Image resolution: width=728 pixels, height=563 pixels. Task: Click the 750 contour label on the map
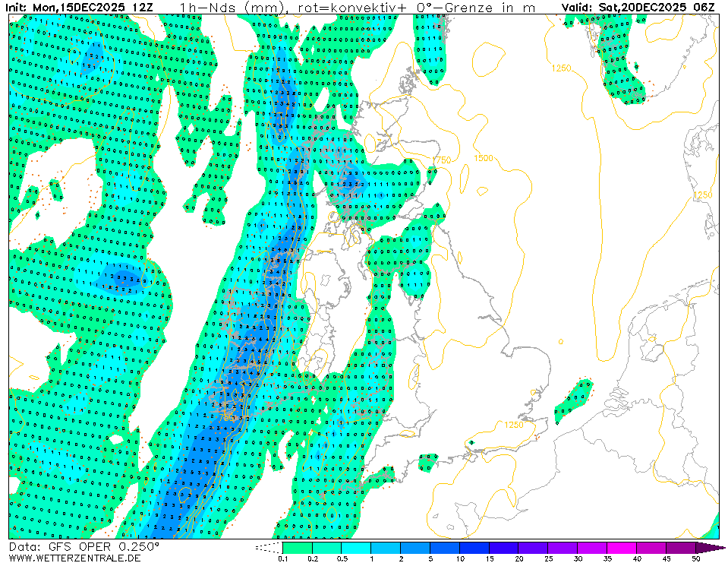pos(442,160)
